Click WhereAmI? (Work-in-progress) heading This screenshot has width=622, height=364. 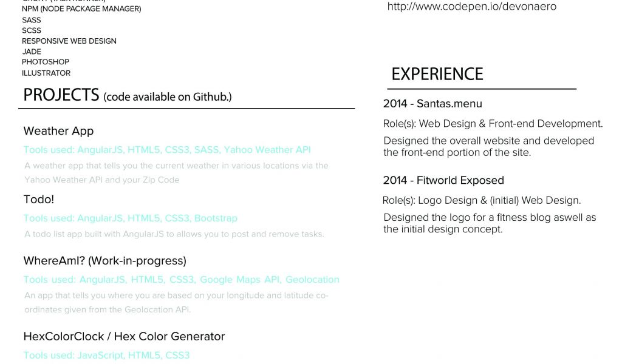(104, 261)
